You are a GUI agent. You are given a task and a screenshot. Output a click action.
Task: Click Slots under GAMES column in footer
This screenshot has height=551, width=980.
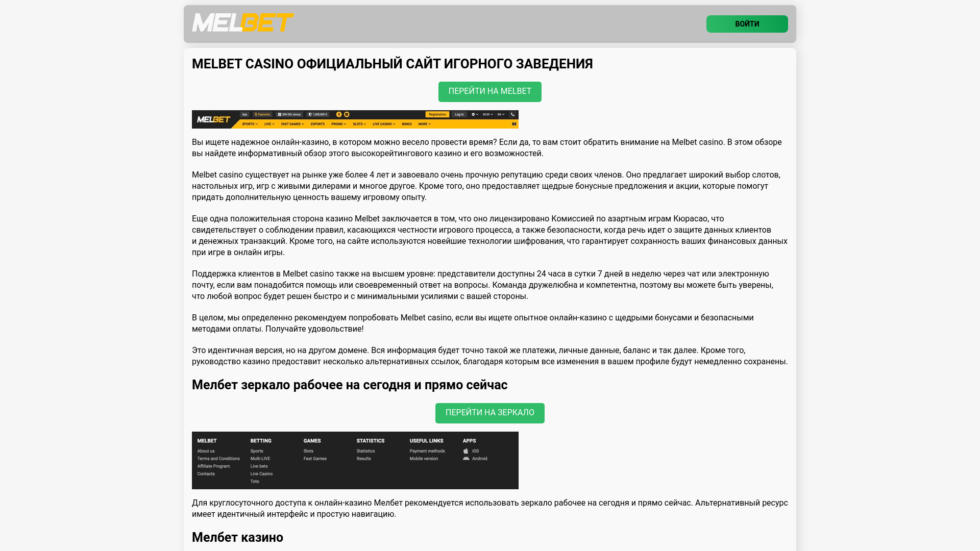coord(308,451)
